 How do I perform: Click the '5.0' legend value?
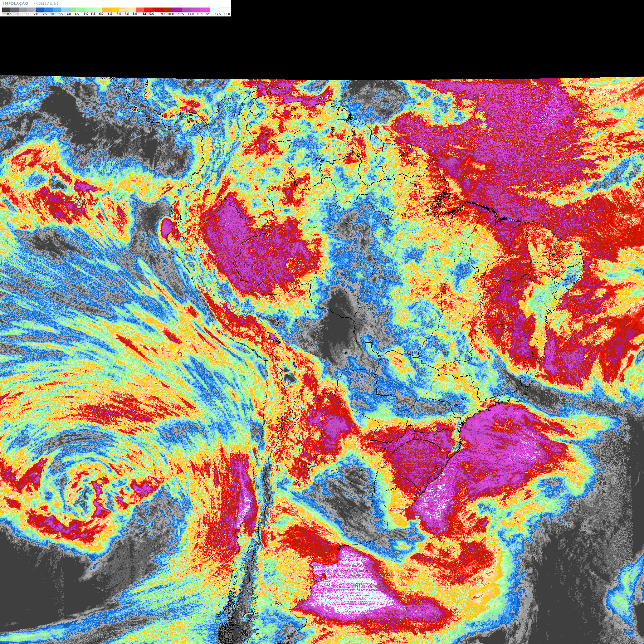point(86,14)
